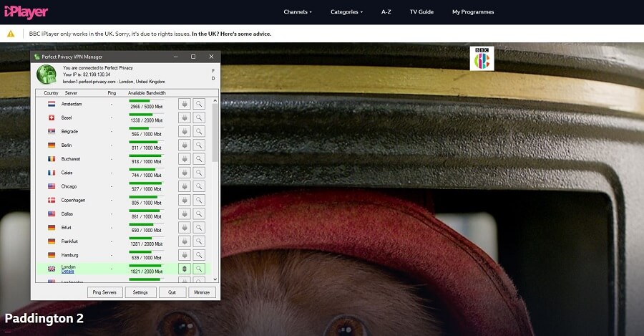This screenshot has height=336, width=644.
Task: Select the Frankfurt server name
Action: point(69,241)
